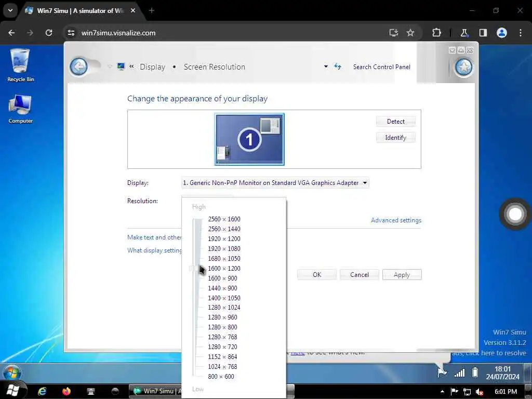Screen dimensions: 532x399
Task: Open the Chrome three-dot menu
Action: coord(521,33)
